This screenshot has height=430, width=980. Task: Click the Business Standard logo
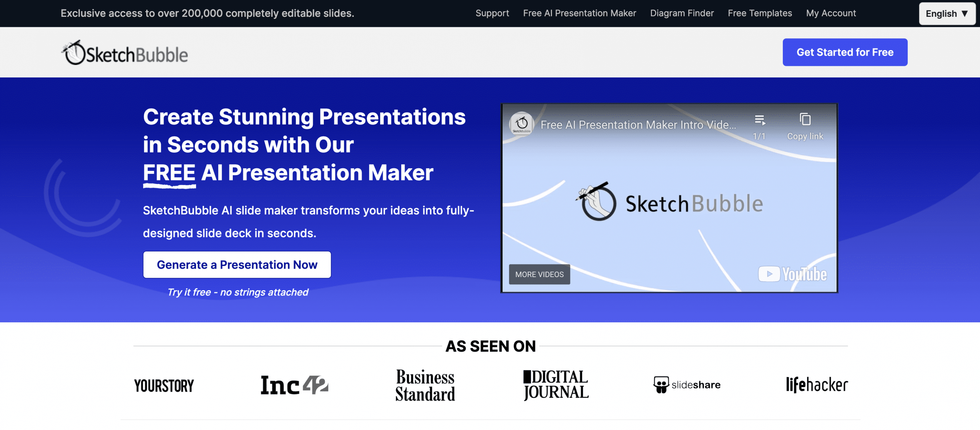click(x=425, y=385)
